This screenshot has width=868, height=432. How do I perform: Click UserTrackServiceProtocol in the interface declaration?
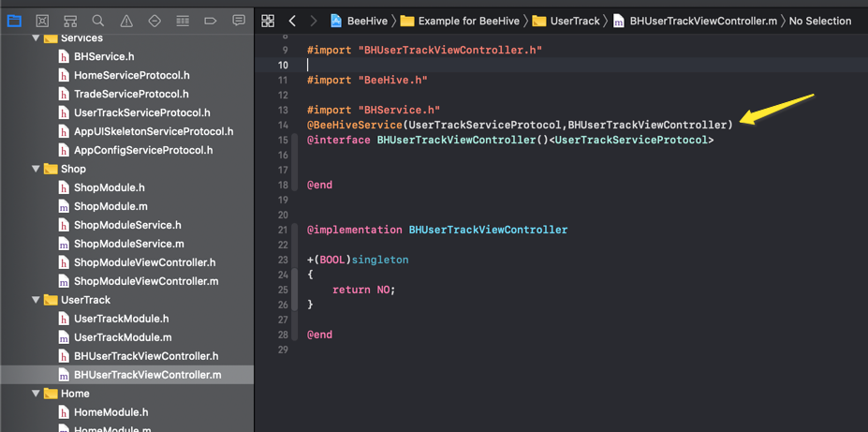[x=630, y=141]
